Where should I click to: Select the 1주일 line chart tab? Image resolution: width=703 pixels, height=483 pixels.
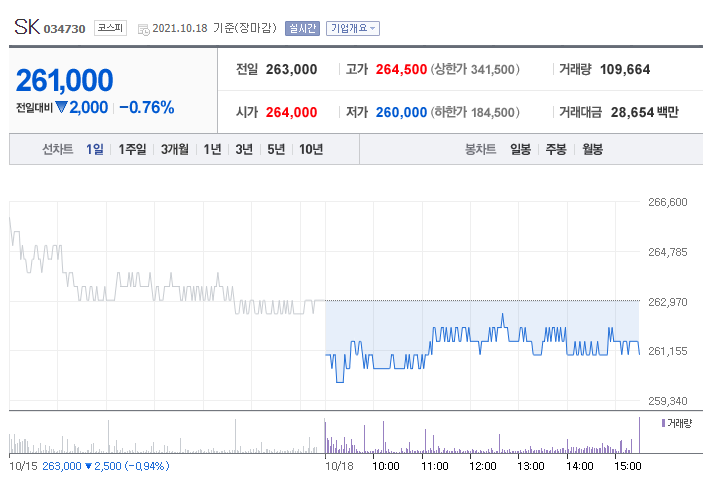click(132, 149)
